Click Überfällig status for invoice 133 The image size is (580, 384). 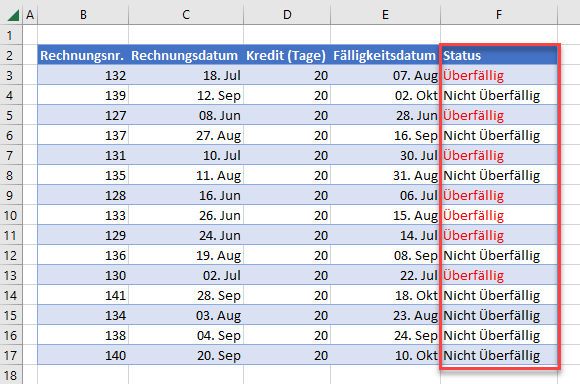499,215
